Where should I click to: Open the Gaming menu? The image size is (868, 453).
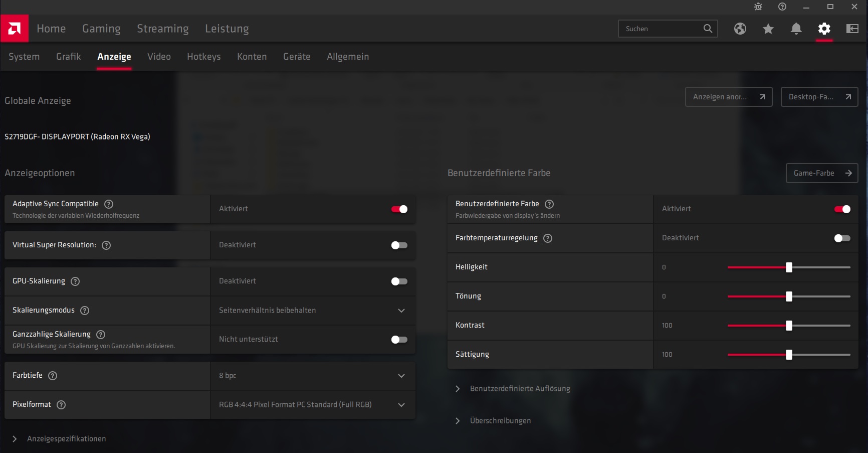click(x=101, y=29)
